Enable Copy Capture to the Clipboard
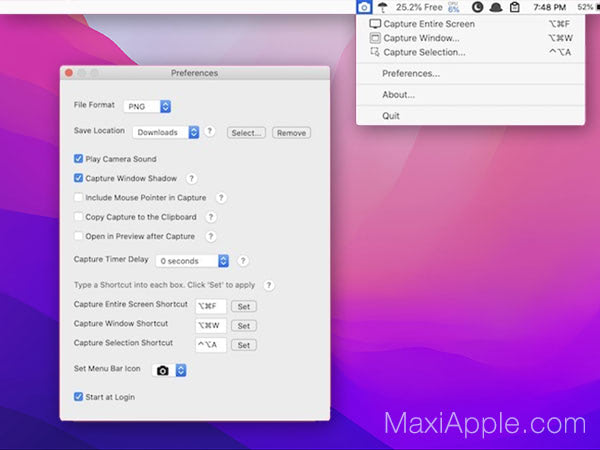Image resolution: width=600 pixels, height=450 pixels. (78, 217)
